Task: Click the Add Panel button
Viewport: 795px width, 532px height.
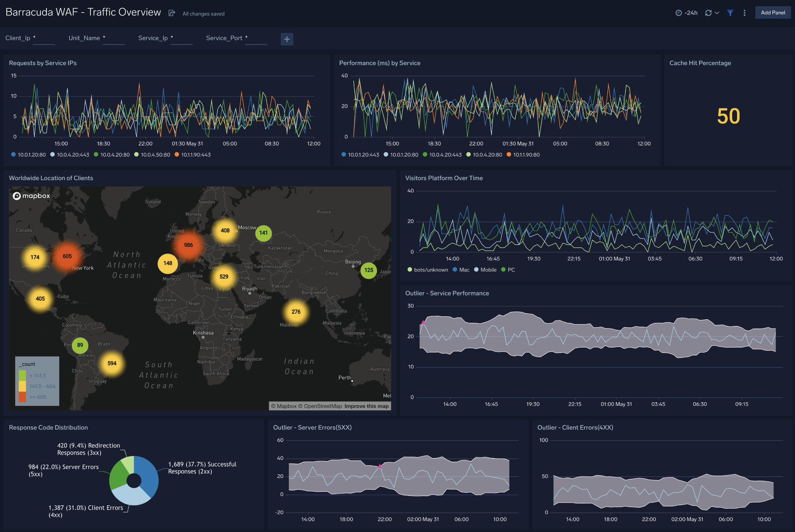Action: tap(773, 12)
